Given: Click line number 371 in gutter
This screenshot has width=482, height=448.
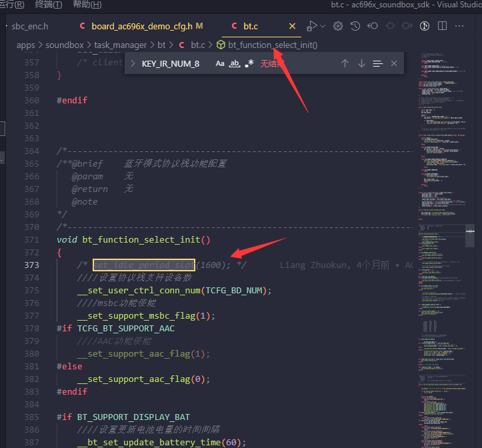Looking at the screenshot, I should pos(31,240).
